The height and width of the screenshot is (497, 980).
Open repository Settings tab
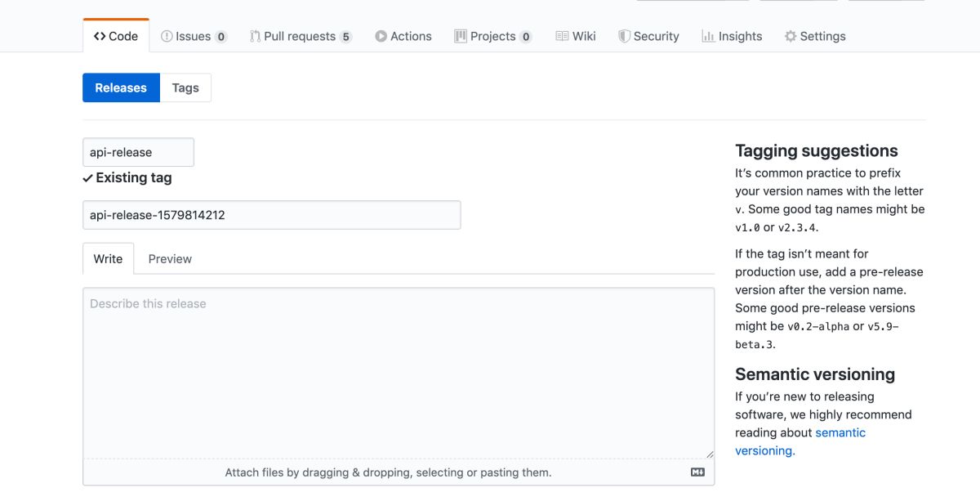[815, 36]
